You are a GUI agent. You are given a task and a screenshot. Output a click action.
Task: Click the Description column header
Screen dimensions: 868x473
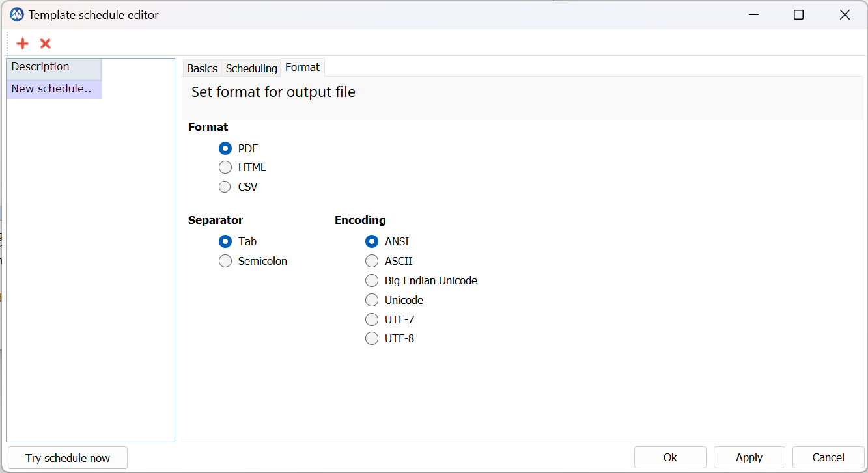[54, 69]
